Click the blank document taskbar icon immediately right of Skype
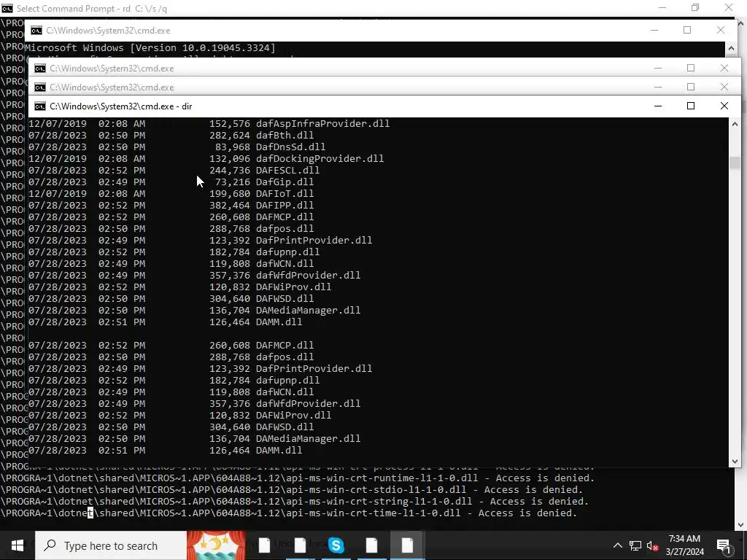The image size is (747, 560). (371, 545)
